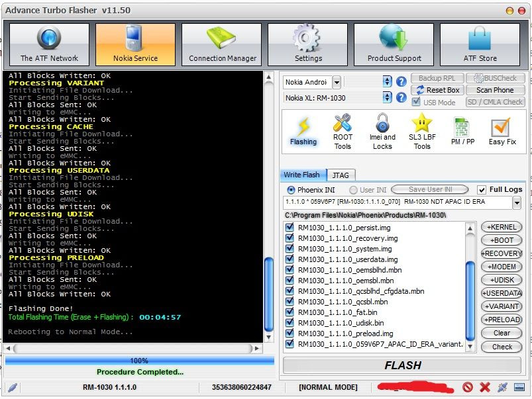Click file list scroll down arrow
The image size is (532, 399).
point(470,347)
